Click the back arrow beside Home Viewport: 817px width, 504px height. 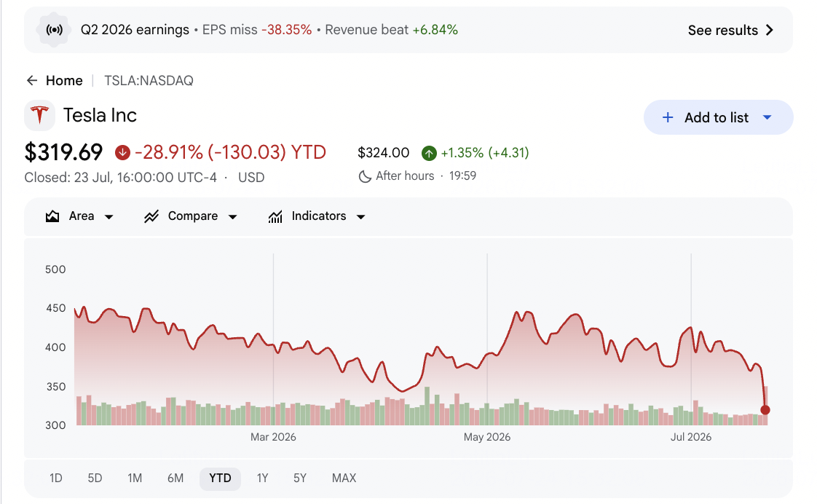tap(32, 80)
